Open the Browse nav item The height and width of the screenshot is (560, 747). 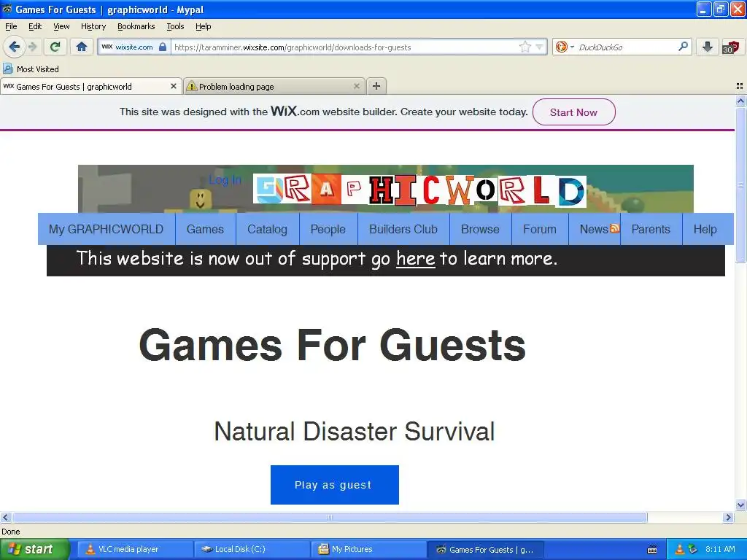coord(480,229)
